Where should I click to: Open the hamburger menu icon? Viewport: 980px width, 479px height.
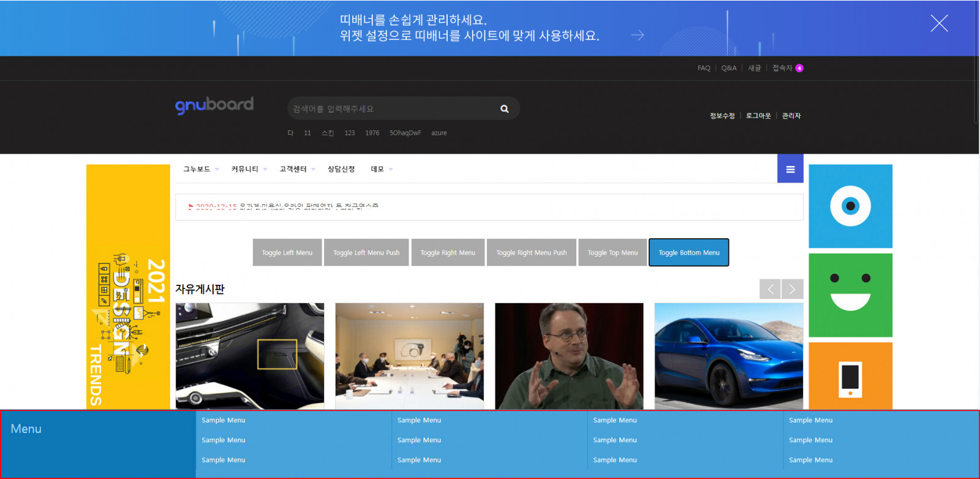point(790,169)
